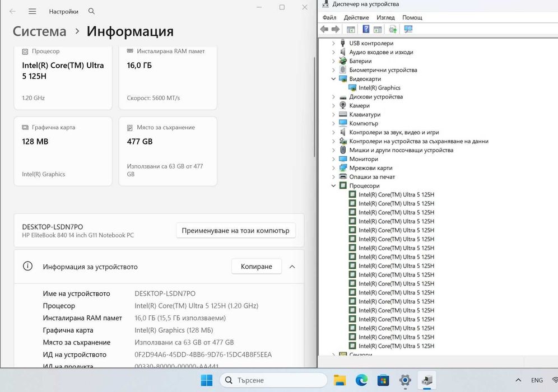558x392 pixels.
Task: Open search in Settings header
Action: [91, 11]
